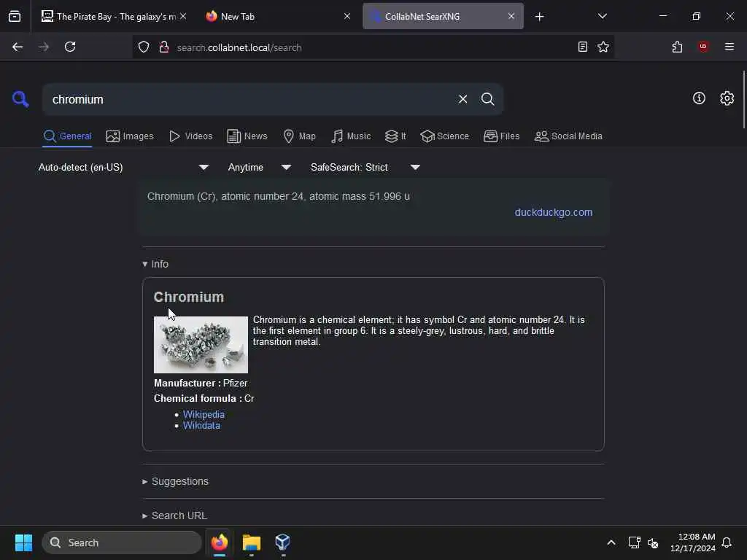The width and height of the screenshot is (747, 560).
Task: Select the It search category
Action: pyautogui.click(x=395, y=136)
